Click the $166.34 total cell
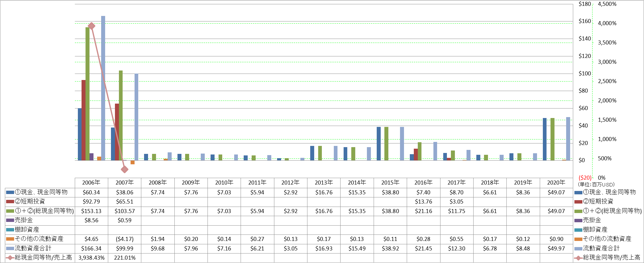Viewport: 644px width, 263px height. 91,249
